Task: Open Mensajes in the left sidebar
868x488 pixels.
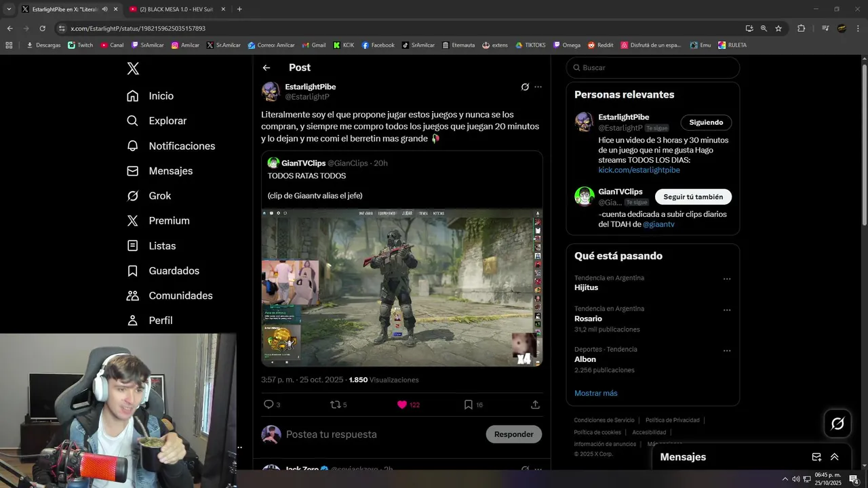Action: tap(160, 171)
